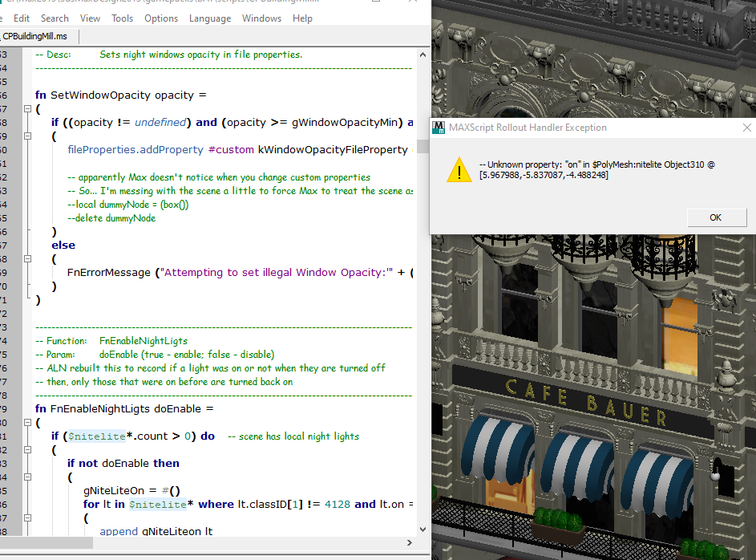Click the 'gNiteLiteOn = #()' line
This screenshot has width=756, height=560.
tap(131, 490)
